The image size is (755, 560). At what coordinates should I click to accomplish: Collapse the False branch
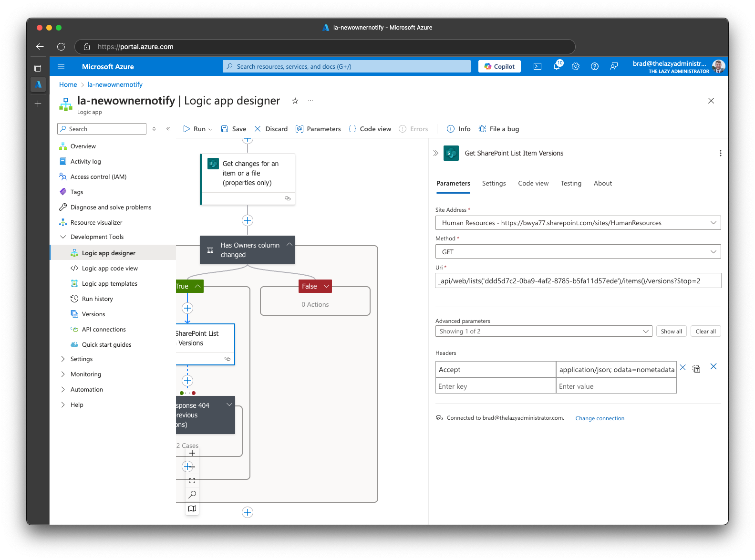point(327,286)
